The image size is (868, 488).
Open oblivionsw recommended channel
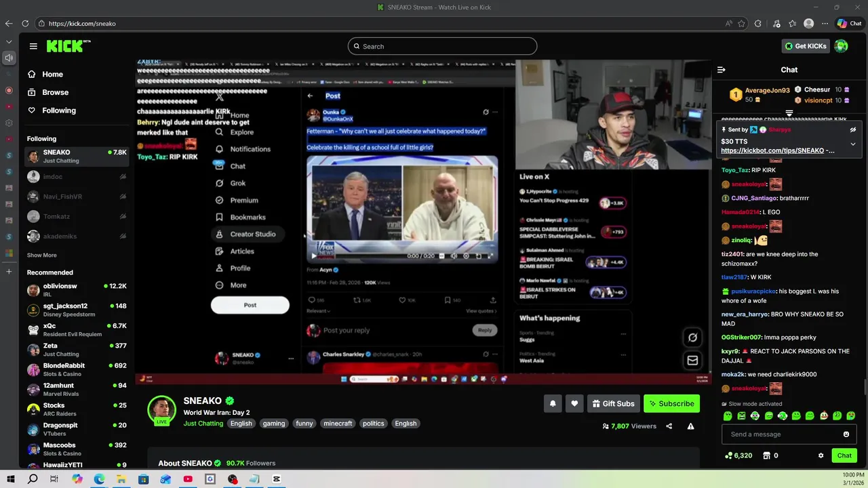(77, 290)
